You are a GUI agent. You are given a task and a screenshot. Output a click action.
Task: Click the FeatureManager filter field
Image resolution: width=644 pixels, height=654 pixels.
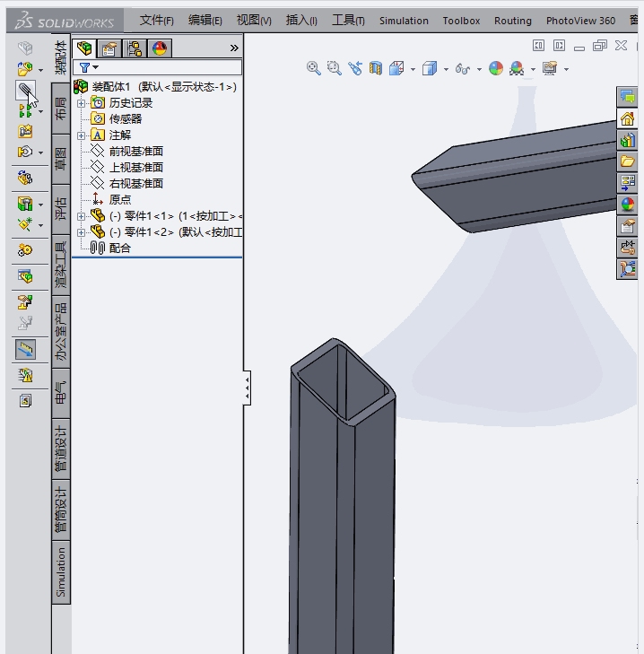point(157,67)
